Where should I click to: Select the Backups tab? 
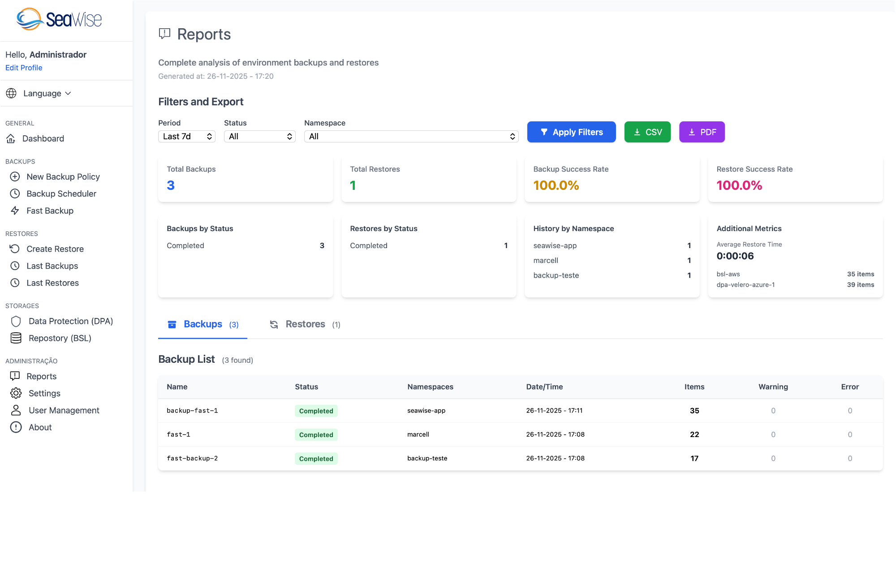coord(202,324)
